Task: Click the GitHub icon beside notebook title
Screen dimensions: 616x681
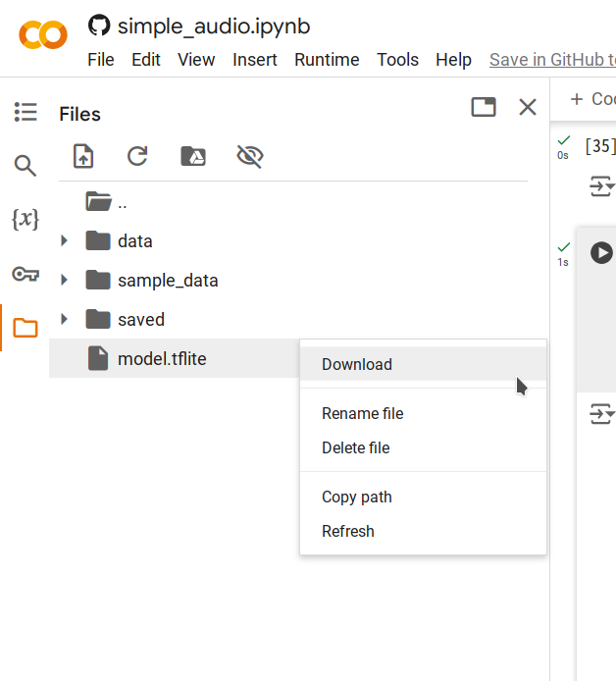Action: pos(99,26)
